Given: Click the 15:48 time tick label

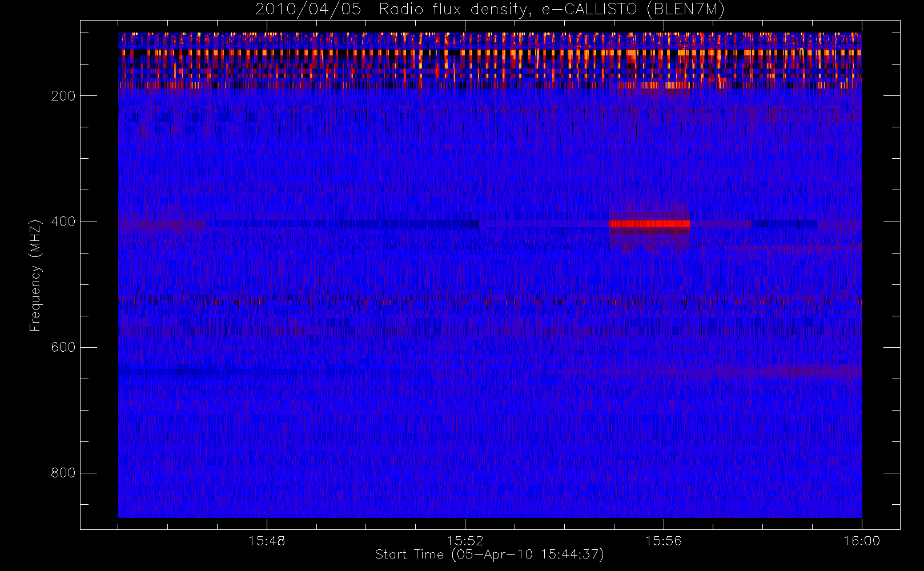Looking at the screenshot, I should point(267,541).
